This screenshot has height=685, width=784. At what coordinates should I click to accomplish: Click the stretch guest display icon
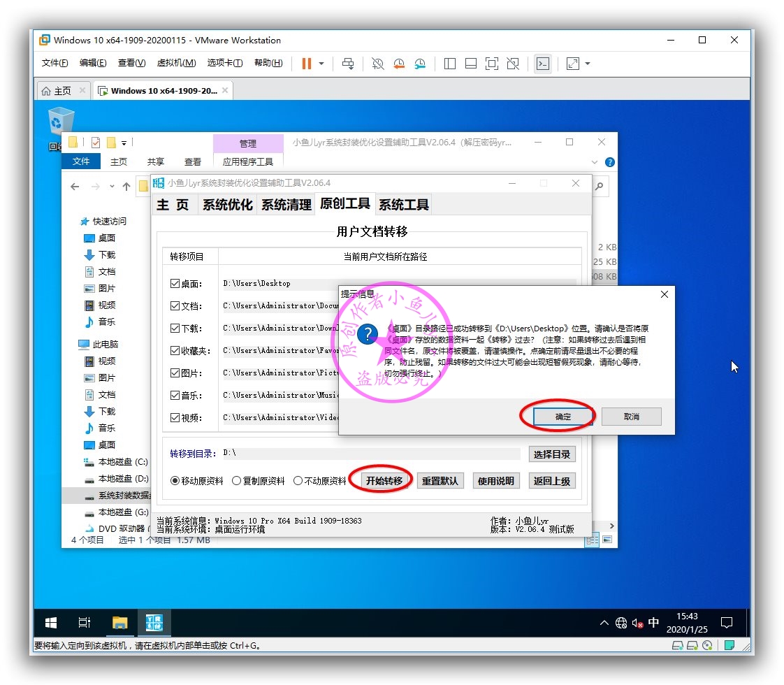pyautogui.click(x=573, y=64)
